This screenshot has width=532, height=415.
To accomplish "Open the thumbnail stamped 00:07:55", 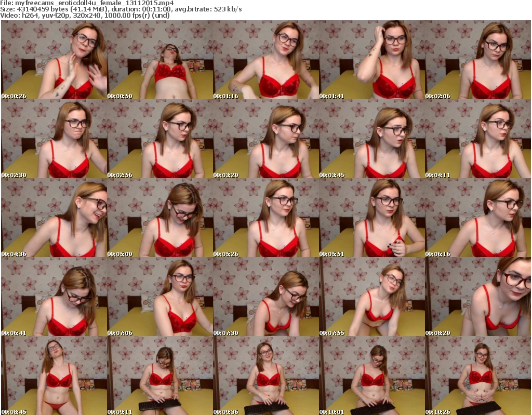I will [372, 297].
